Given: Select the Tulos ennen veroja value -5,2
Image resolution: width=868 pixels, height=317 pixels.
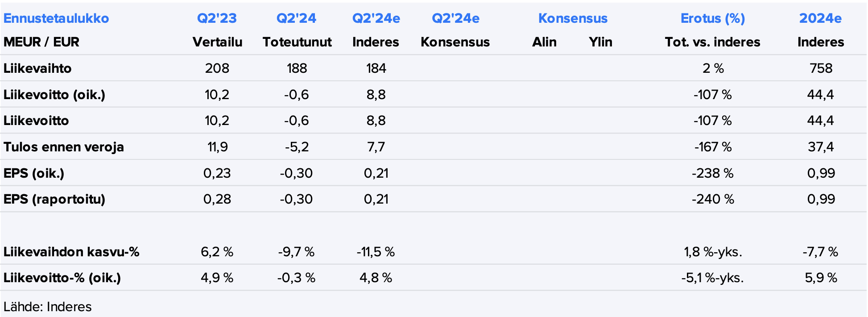Looking at the screenshot, I should (x=297, y=147).
